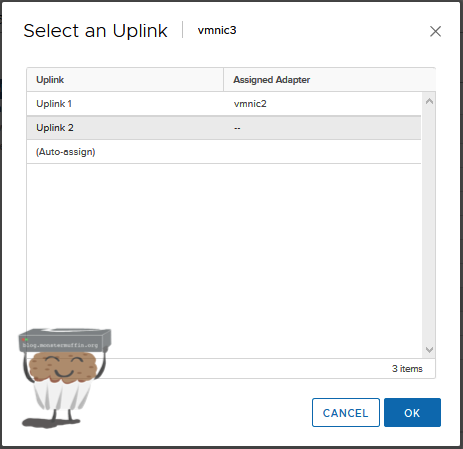Click the scroll up arrow of the list
463x449 pixels.
[x=429, y=101]
